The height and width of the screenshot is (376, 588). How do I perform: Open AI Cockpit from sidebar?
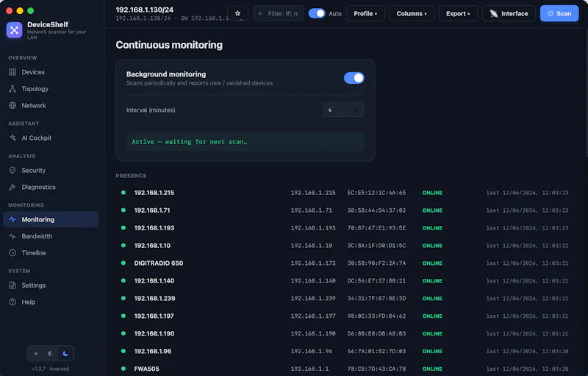pyautogui.click(x=51, y=138)
